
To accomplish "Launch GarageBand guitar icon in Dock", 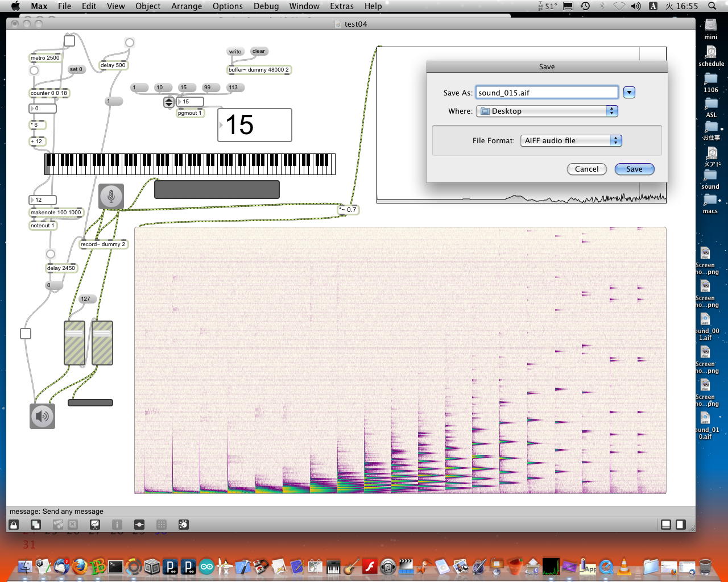I will click(351, 566).
